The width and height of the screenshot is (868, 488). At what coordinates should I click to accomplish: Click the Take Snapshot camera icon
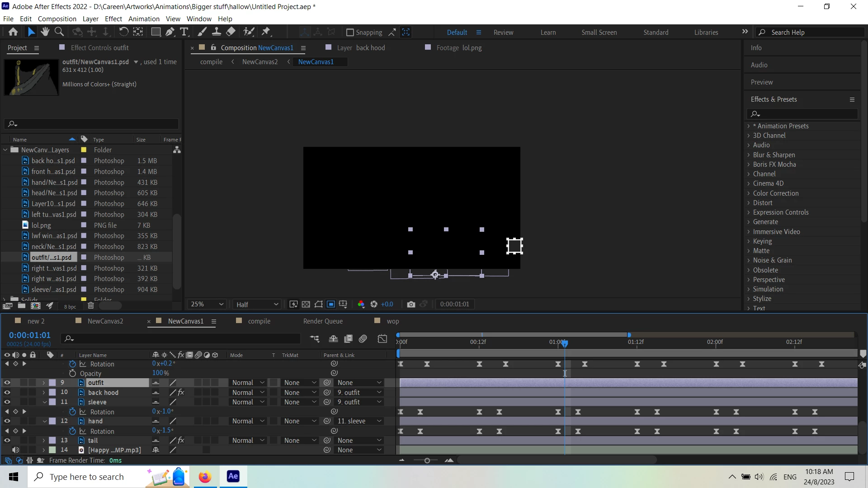410,305
